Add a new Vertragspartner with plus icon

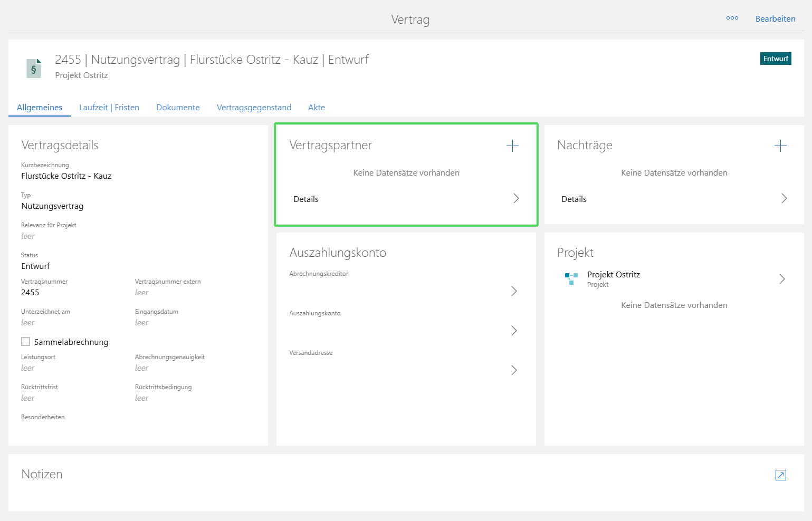tap(512, 146)
